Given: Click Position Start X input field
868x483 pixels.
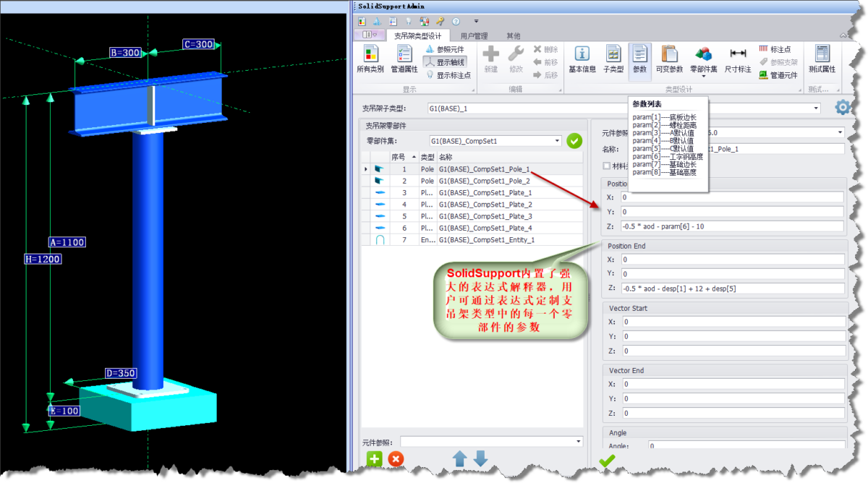Looking at the screenshot, I should (731, 197).
